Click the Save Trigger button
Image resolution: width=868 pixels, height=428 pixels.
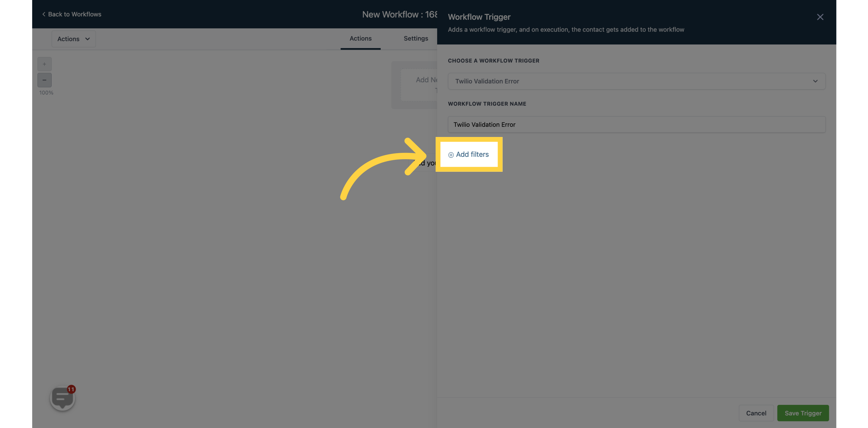(803, 412)
